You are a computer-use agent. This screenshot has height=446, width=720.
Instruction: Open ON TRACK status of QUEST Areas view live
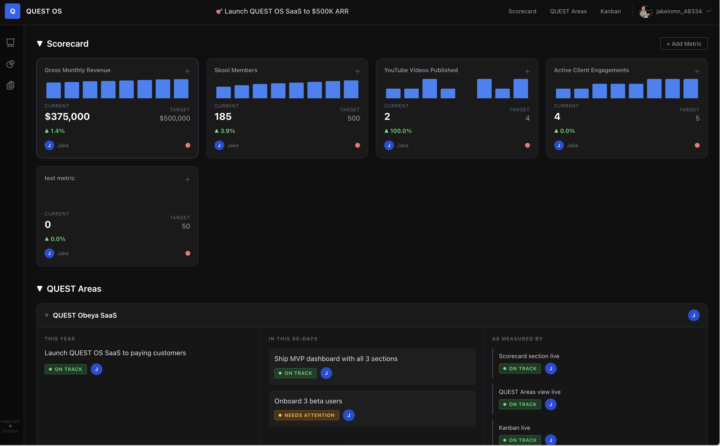[520, 404]
